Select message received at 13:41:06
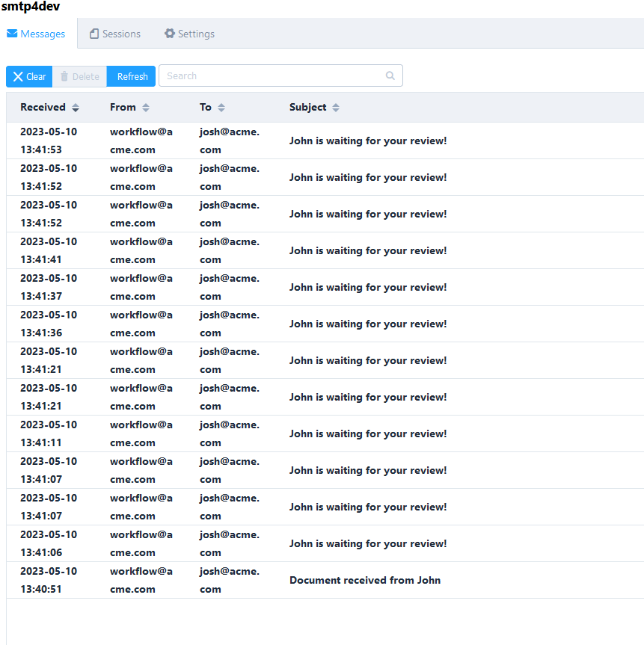This screenshot has height=645, width=644. [325, 543]
